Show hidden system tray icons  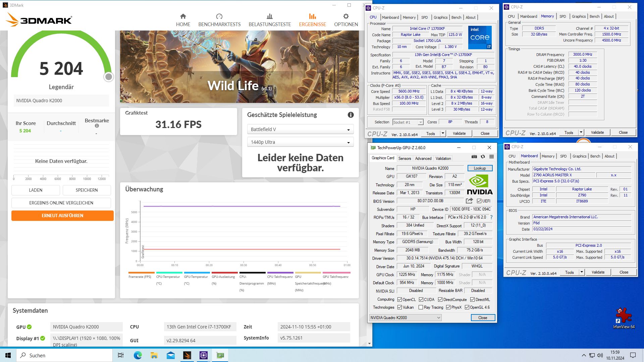point(584,355)
